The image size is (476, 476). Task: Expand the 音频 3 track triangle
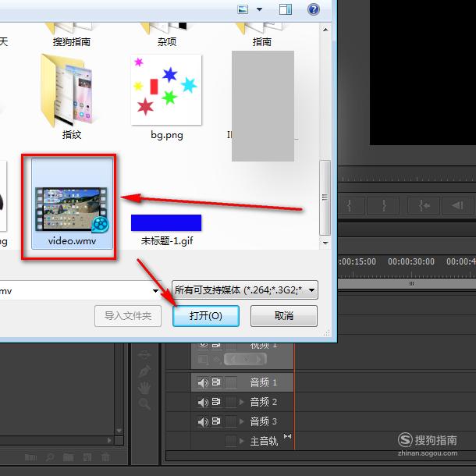242,421
